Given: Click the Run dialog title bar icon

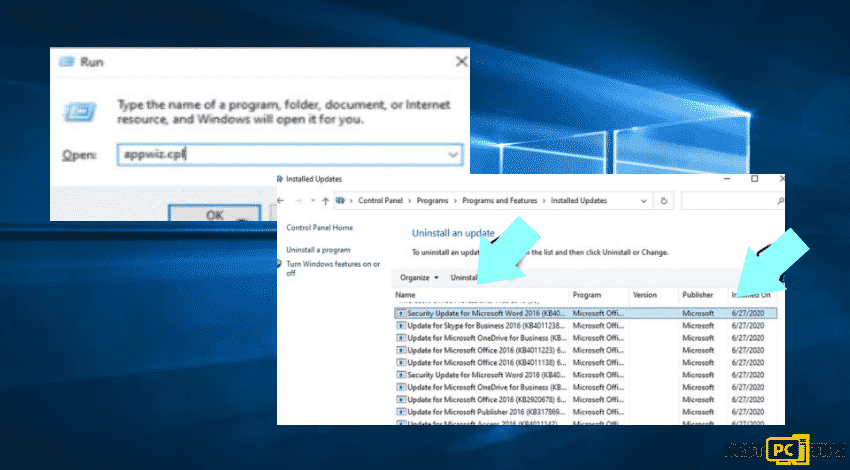Looking at the screenshot, I should (x=67, y=62).
